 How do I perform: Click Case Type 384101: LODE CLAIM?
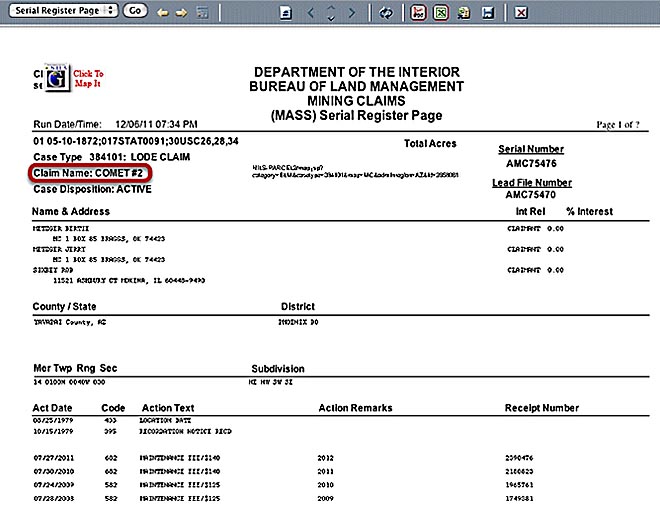click(112, 157)
